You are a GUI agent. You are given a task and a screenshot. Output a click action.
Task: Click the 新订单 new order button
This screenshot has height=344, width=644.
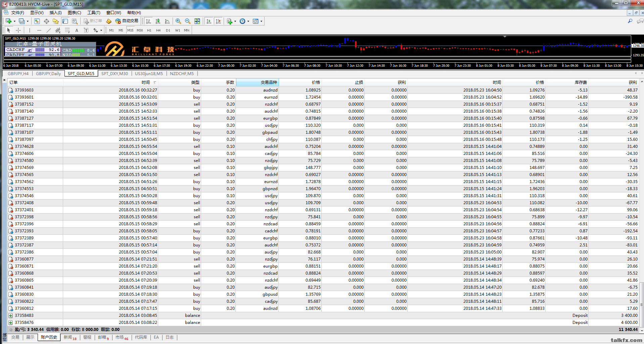point(93,21)
